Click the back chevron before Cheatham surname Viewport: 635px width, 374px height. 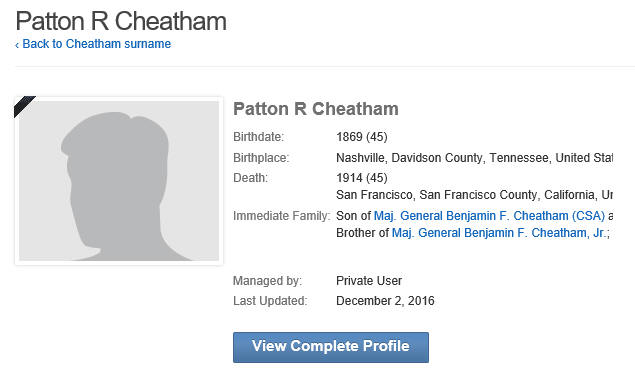(x=17, y=45)
